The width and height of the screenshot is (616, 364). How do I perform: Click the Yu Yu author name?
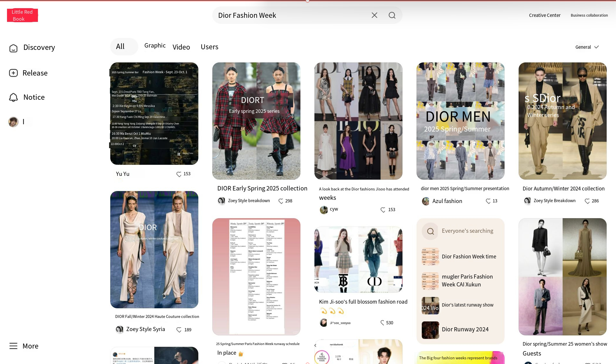(123, 174)
